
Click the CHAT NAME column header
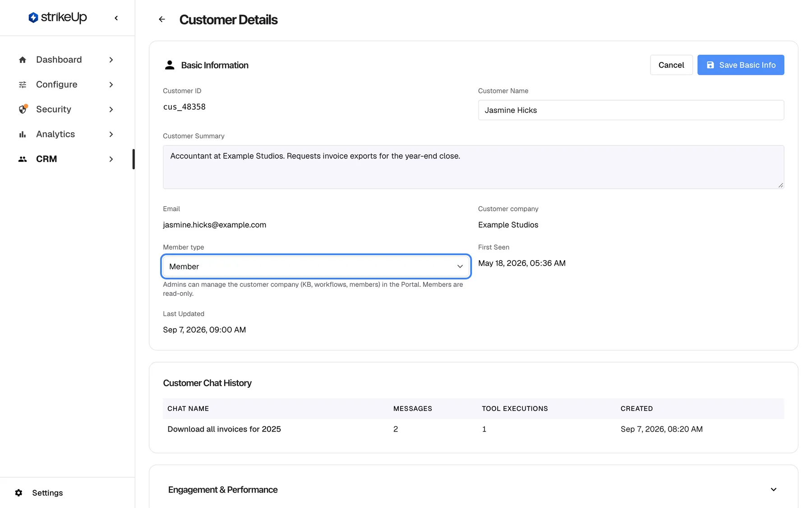pos(188,409)
